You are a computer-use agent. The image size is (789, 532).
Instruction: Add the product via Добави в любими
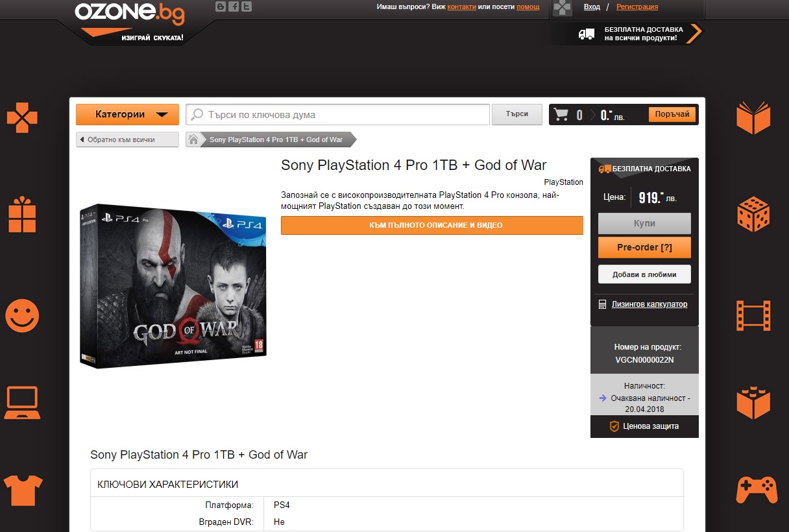coord(644,274)
